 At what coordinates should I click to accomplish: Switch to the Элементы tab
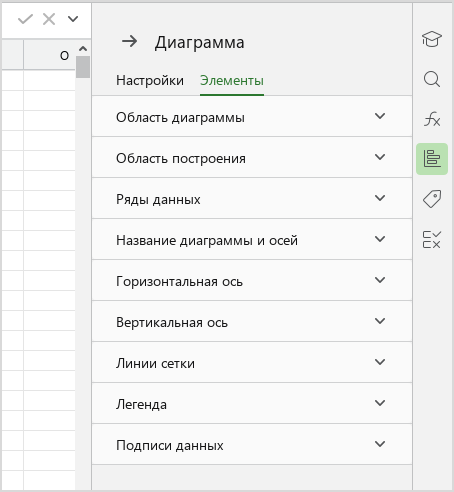tap(232, 81)
